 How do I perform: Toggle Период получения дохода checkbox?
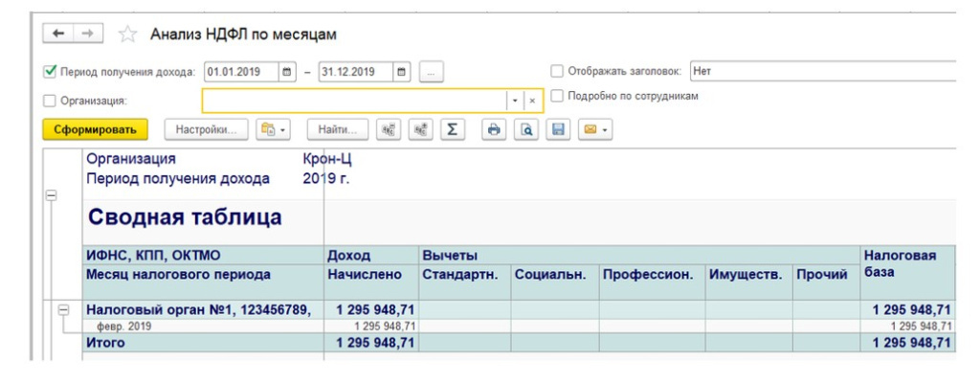pyautogui.click(x=50, y=72)
